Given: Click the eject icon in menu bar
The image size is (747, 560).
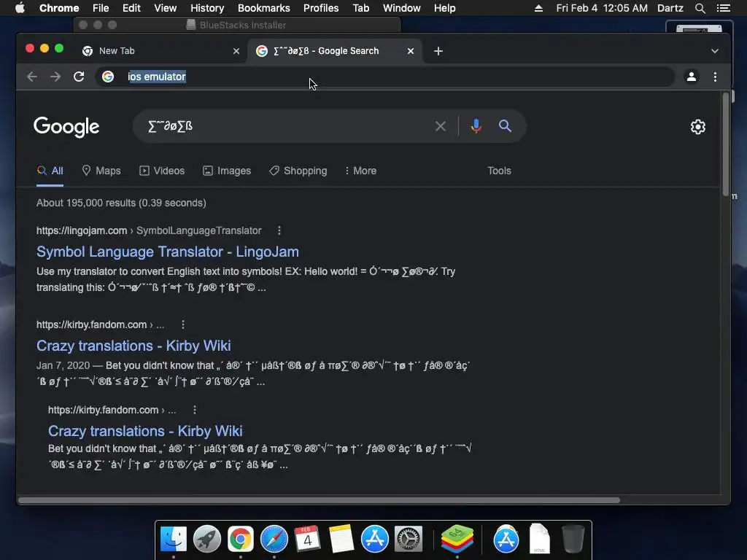Looking at the screenshot, I should pos(539,8).
